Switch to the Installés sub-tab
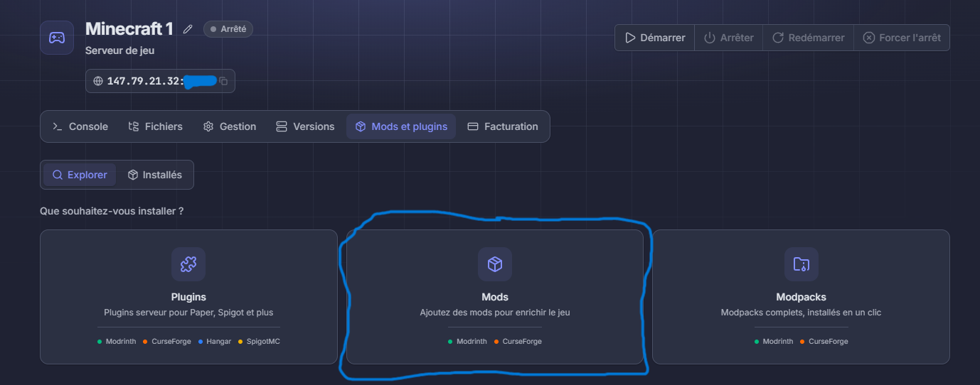Viewport: 980px width, 385px height. pyautogui.click(x=154, y=175)
